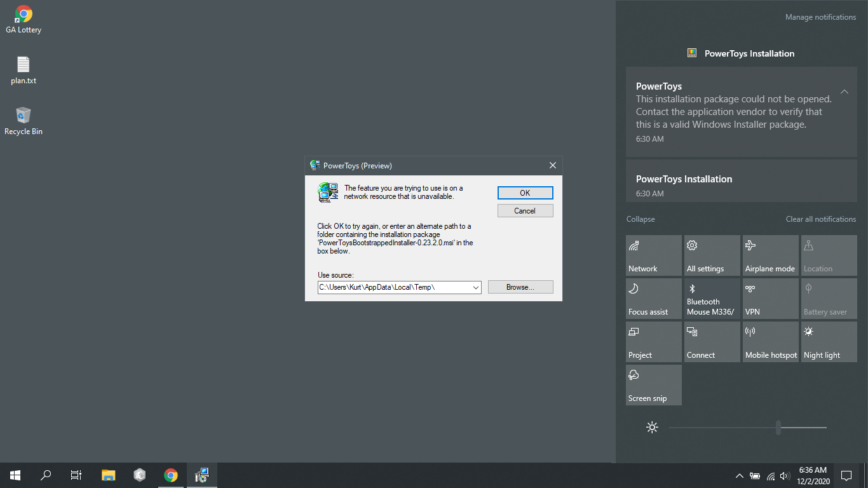Click OK to retry the installation
868x488 pixels.
525,193
